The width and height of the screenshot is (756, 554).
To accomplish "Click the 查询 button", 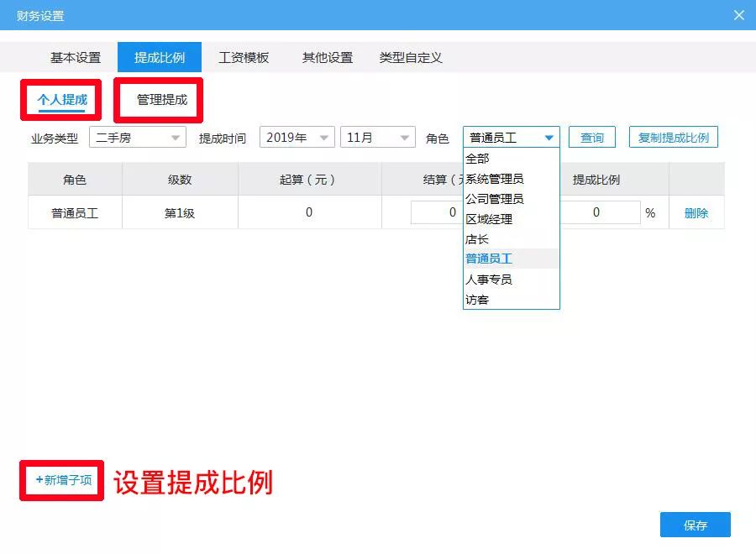I will [591, 137].
